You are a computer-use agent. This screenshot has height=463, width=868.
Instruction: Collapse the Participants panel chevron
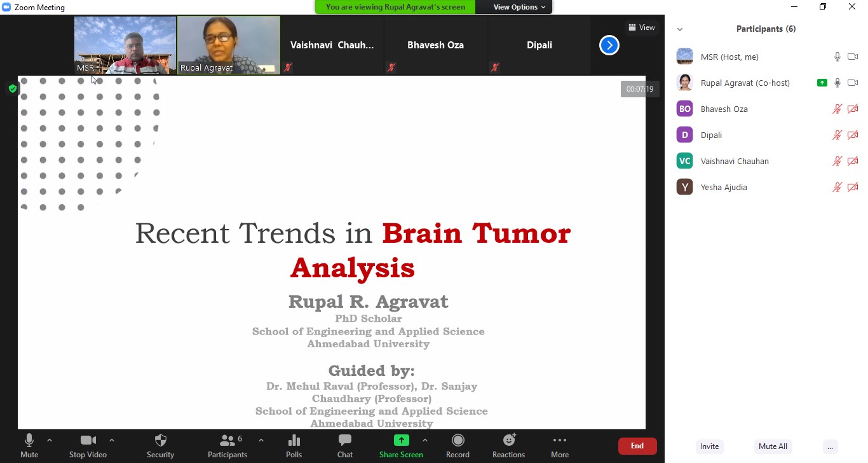pos(680,29)
